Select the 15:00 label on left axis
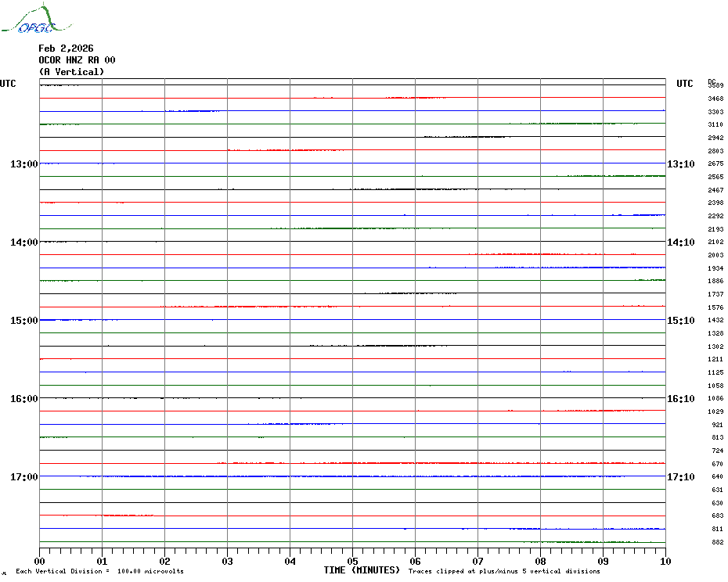The height and width of the screenshot is (582, 728). tap(24, 321)
